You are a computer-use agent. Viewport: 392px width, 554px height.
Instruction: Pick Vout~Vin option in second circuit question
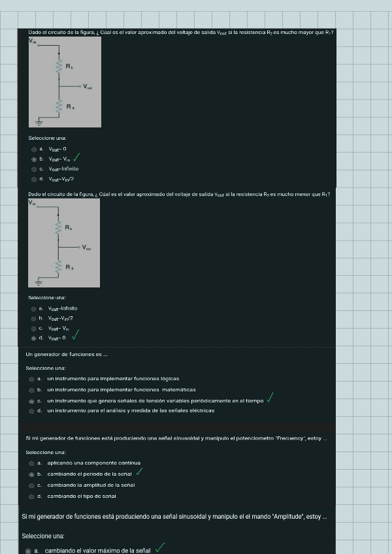(34, 328)
